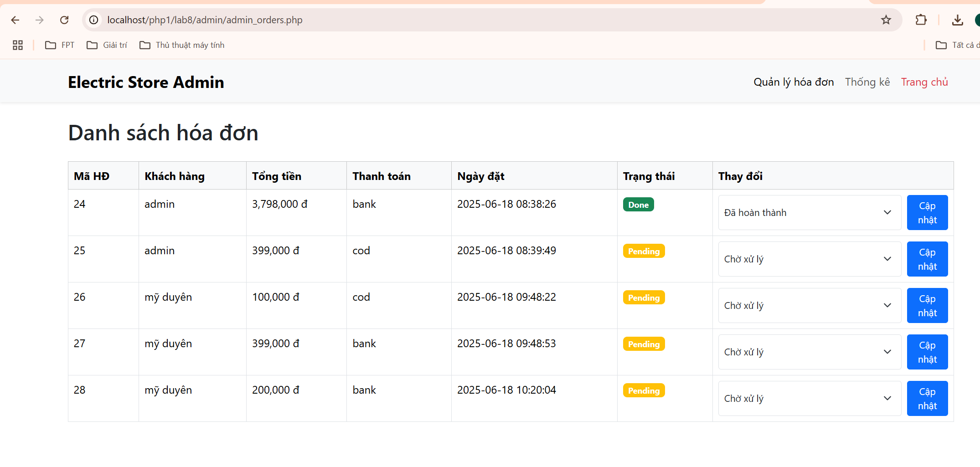
Task: Go to the Thống kê page
Action: tap(867, 82)
